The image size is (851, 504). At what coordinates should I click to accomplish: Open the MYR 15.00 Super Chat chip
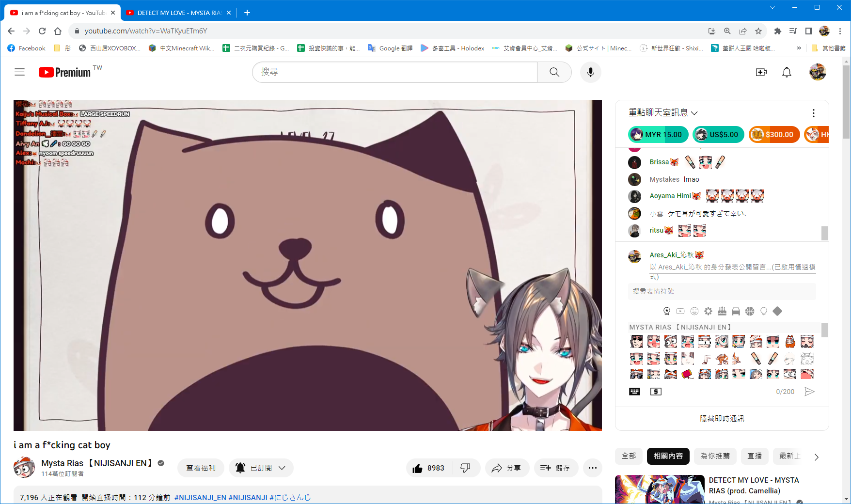(658, 135)
